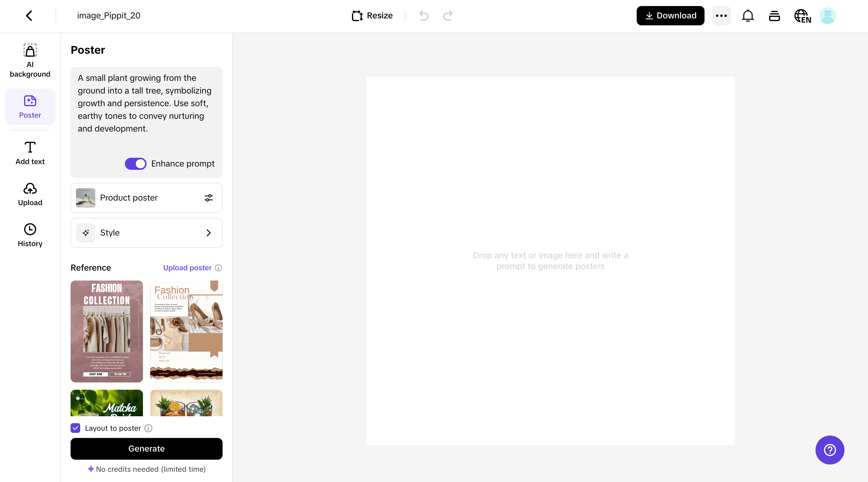
Task: Open the language selector showing EN
Action: click(x=802, y=15)
